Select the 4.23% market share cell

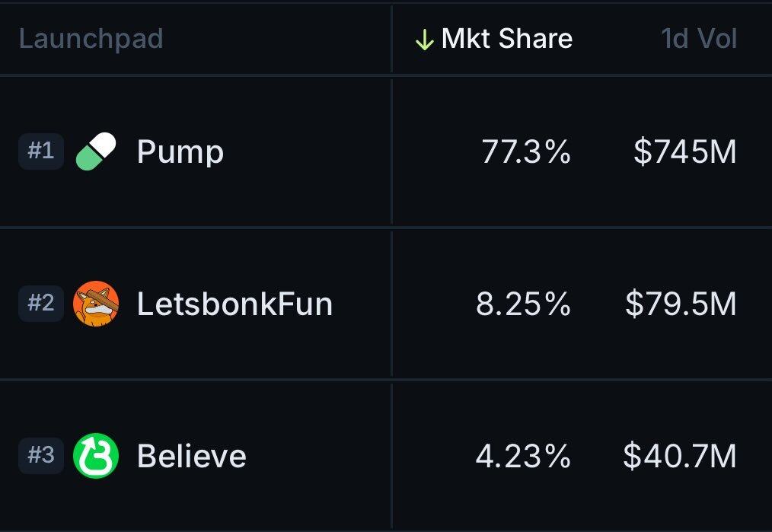pos(523,456)
